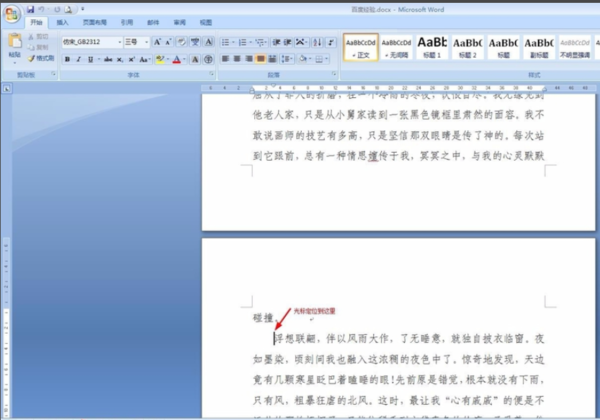Switch to the 插入 (Insert) tab
Viewport: 600px width, 420px height.
pyautogui.click(x=62, y=23)
